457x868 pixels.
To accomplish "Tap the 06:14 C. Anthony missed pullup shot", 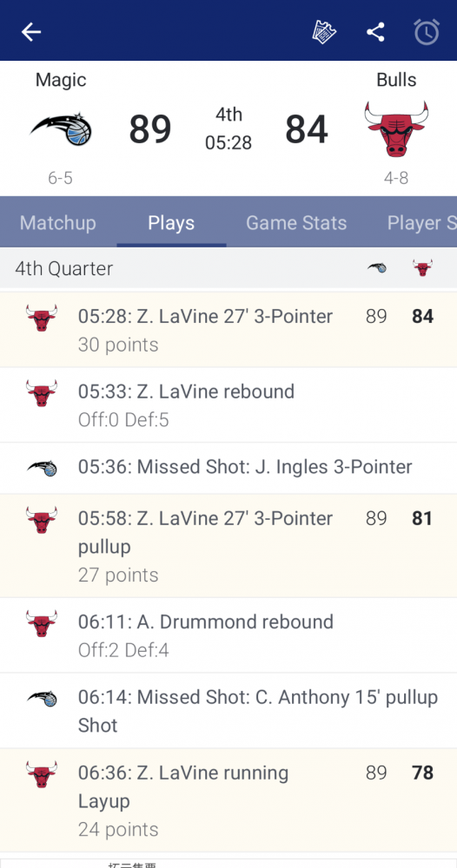I will click(228, 711).
